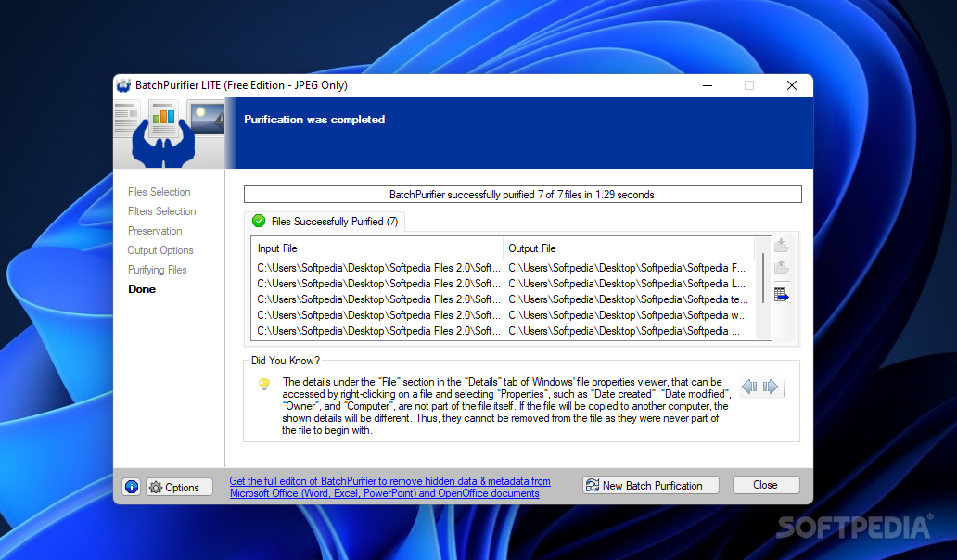
Task: Click the move-down arrow icon beside file list
Action: [x=781, y=245]
